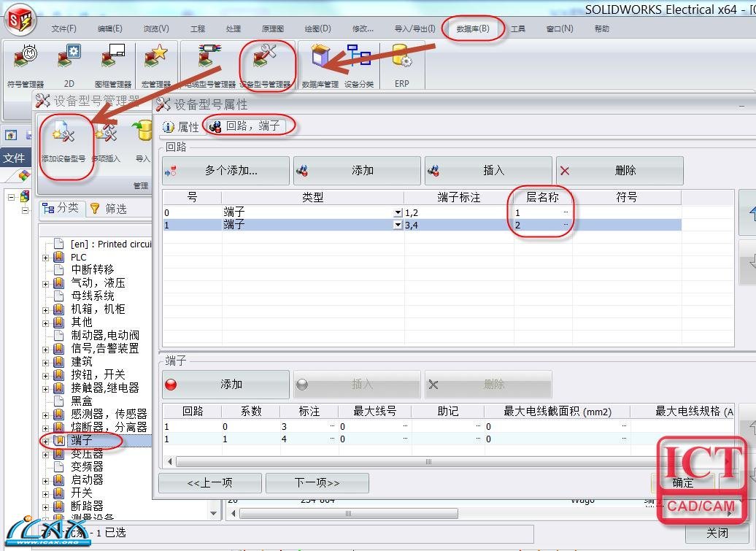Click the icon on the 多个添加 button
The width and height of the screenshot is (756, 551).
click(171, 171)
